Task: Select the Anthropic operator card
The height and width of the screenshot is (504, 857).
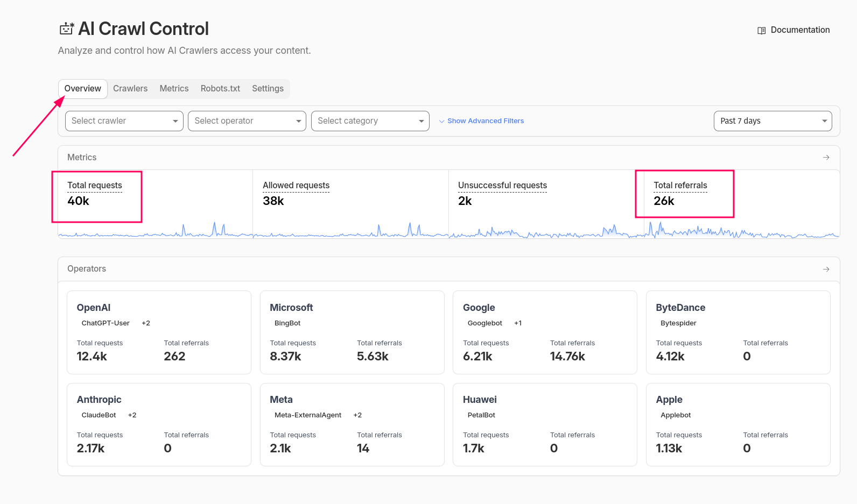Action: [159, 424]
